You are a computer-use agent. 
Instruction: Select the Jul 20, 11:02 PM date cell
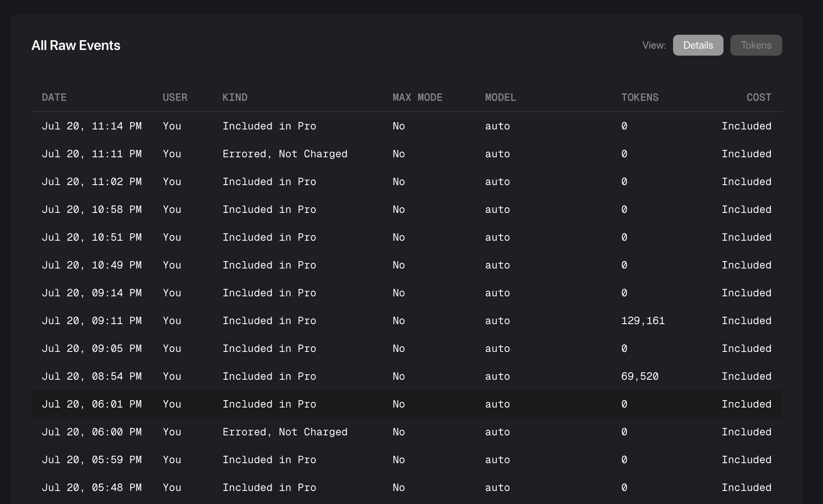point(92,182)
